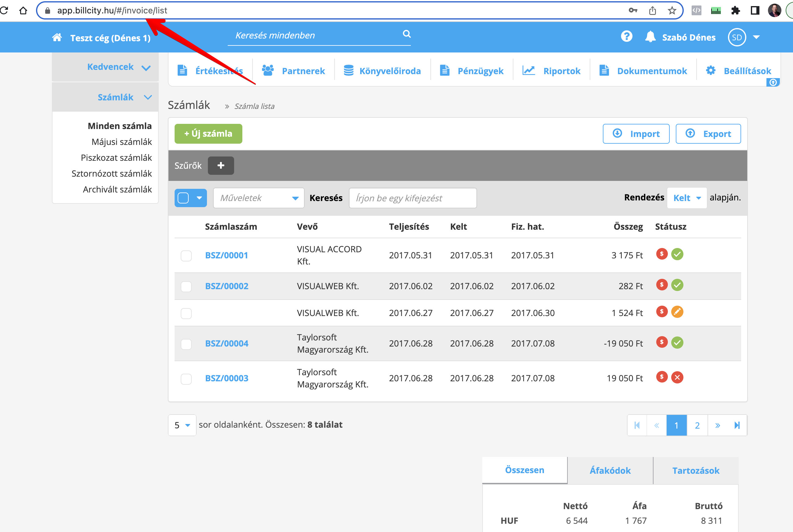Open the Műveletek dropdown

point(259,198)
